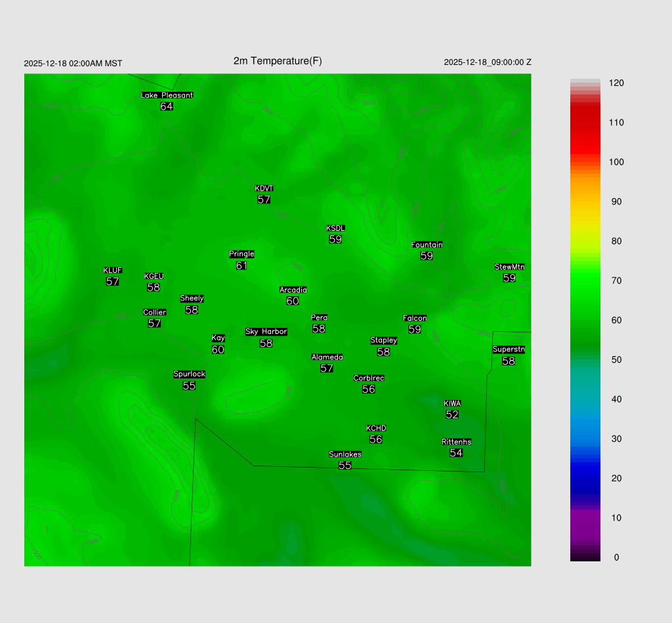Select the Pringle station reading of 61
Viewport: 672px width, 623px height.
(x=241, y=266)
